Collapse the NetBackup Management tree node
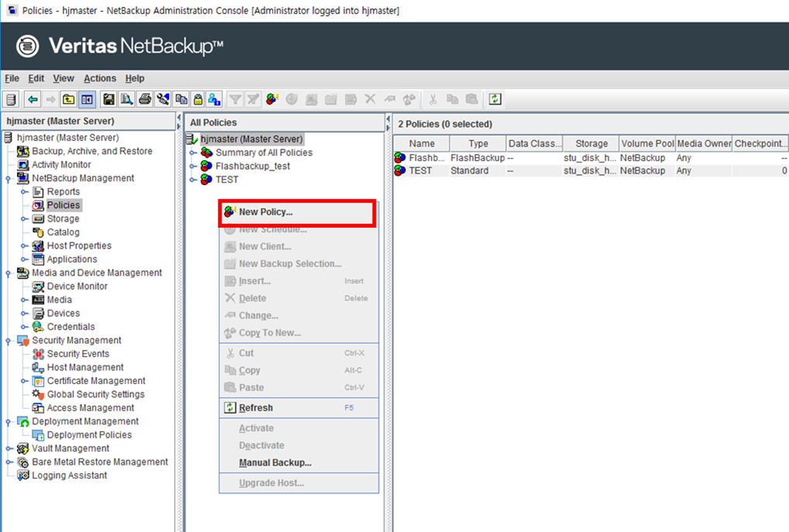 coord(8,179)
